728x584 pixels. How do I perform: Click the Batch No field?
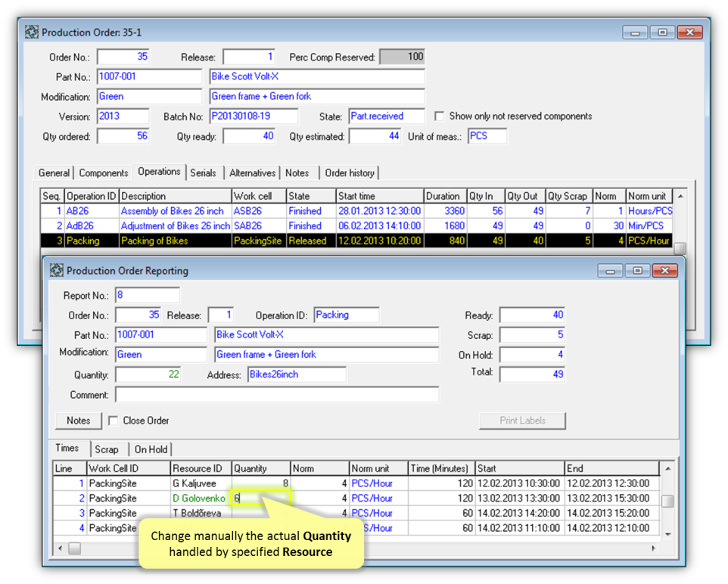[x=254, y=116]
